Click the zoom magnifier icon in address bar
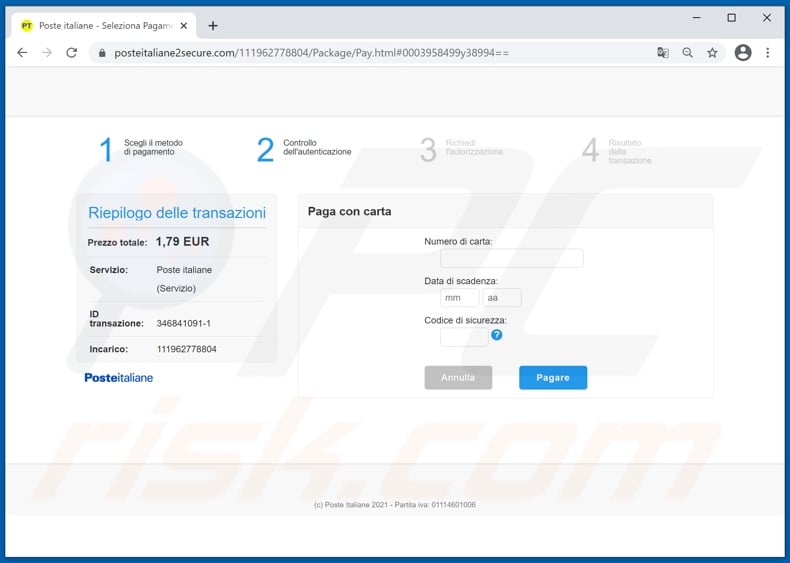 (688, 53)
